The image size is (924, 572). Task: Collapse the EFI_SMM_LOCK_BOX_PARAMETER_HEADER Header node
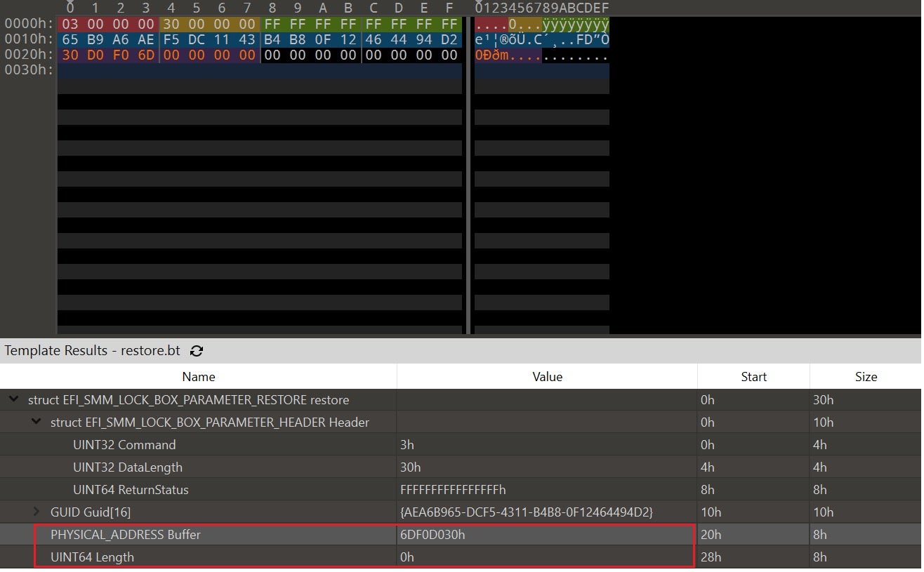point(37,423)
